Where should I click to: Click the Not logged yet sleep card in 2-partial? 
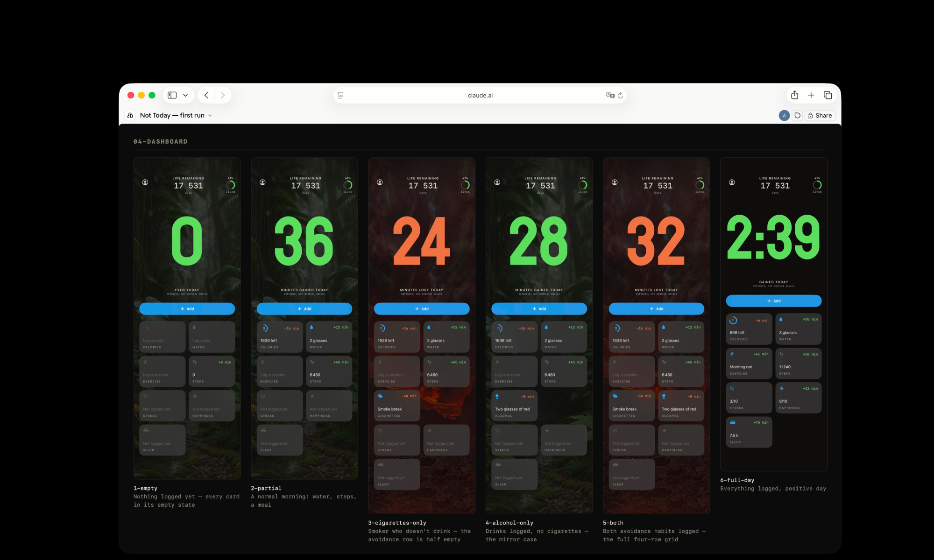click(280, 440)
